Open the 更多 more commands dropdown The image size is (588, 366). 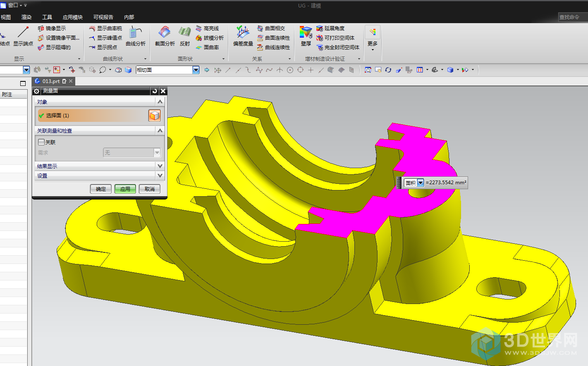coord(373,38)
